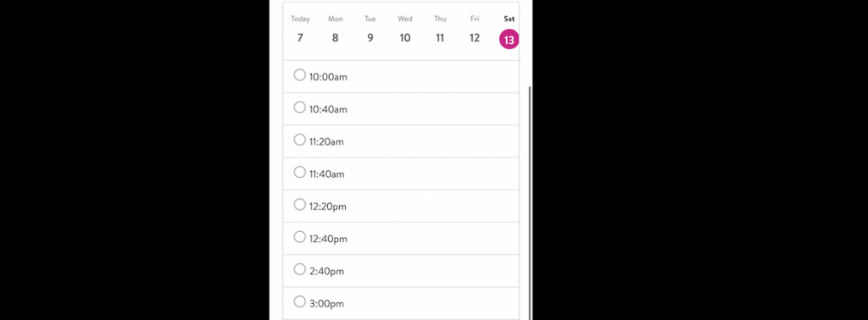Pick the 12:20pm radio option
This screenshot has height=320, width=868.
click(x=299, y=204)
